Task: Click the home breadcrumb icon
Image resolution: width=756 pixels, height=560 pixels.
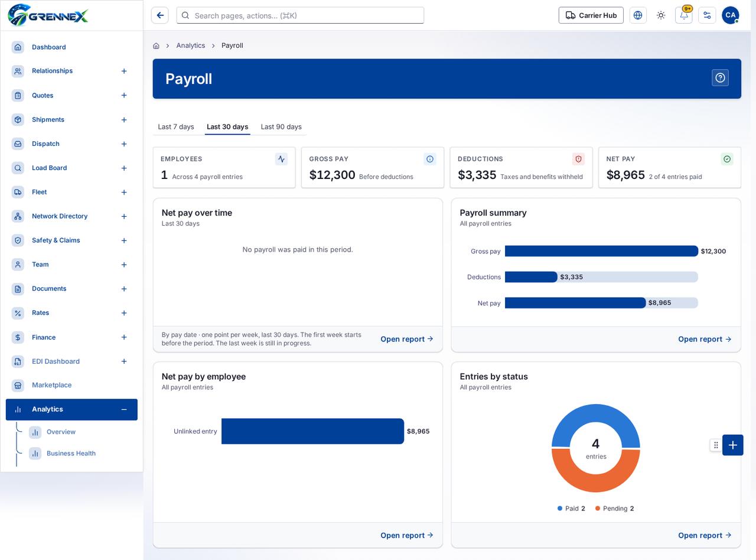Action: pos(156,45)
